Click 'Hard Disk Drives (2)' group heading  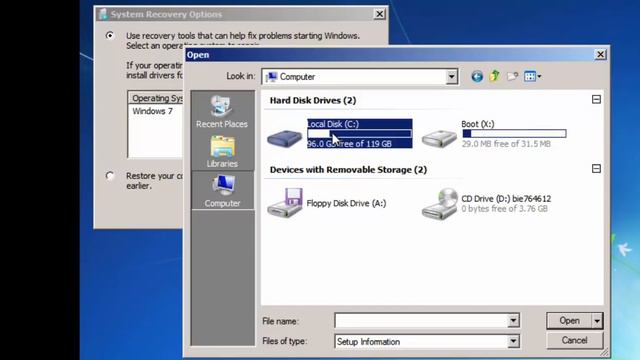[x=313, y=100]
